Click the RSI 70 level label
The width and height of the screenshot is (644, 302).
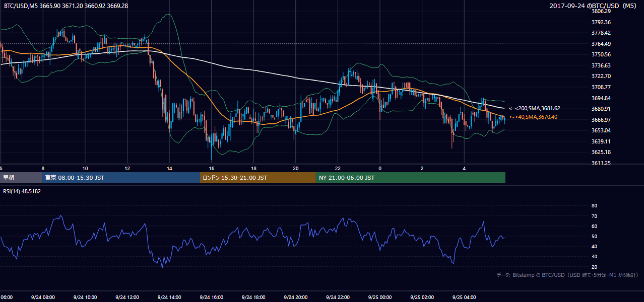pos(594,216)
